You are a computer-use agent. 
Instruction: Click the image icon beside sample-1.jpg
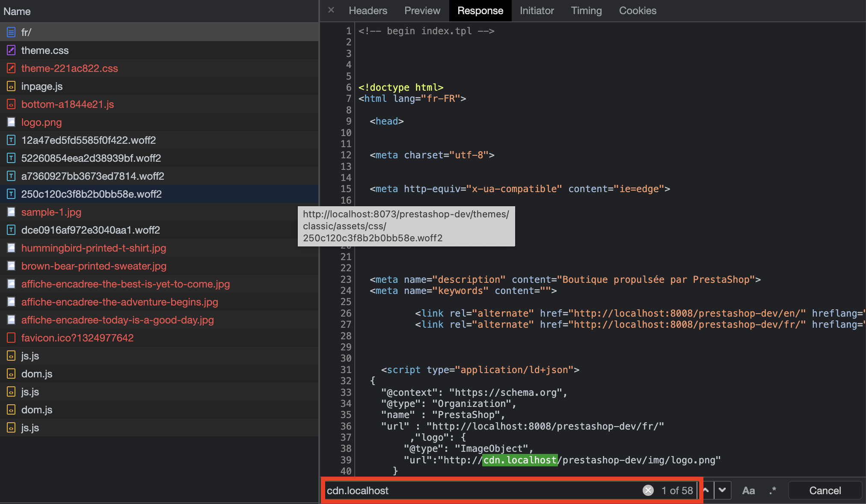pos(11,212)
